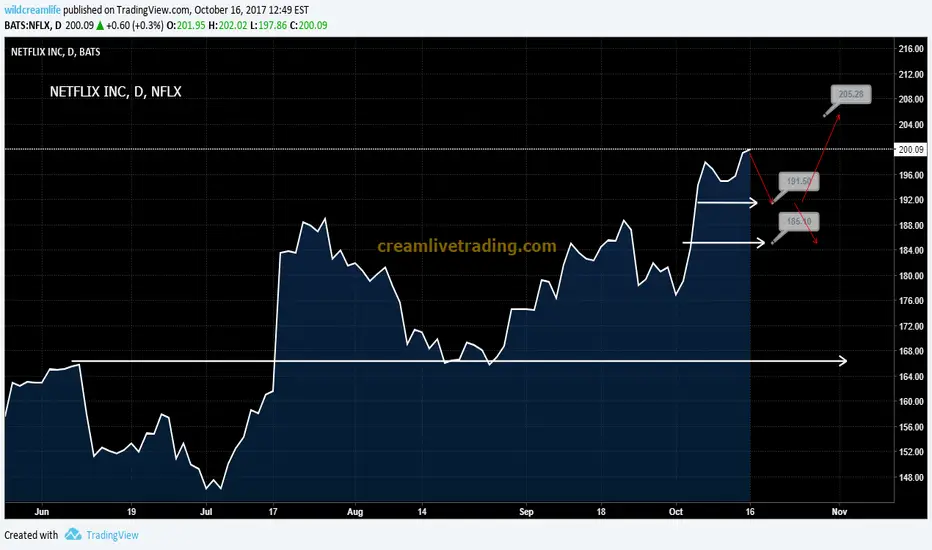Click the Oct label on time axis

676,511
